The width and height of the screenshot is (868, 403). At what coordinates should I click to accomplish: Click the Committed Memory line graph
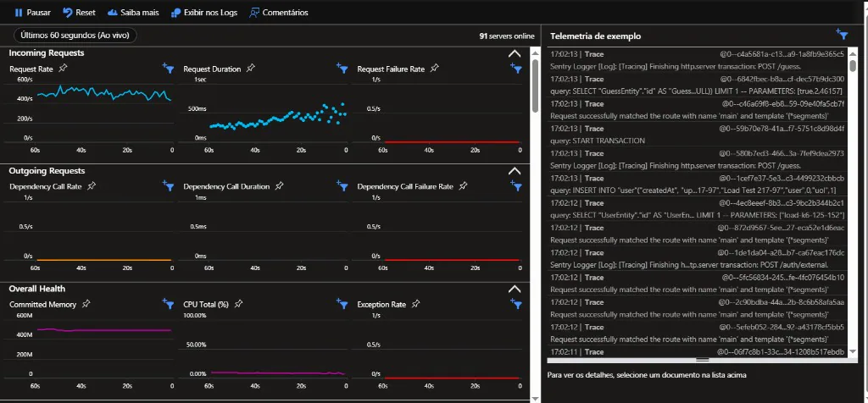click(104, 330)
